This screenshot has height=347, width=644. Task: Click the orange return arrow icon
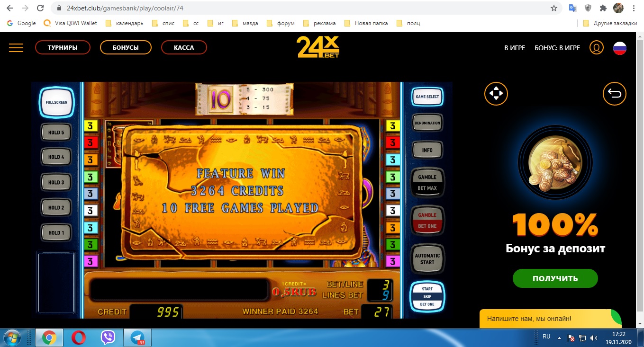point(614,94)
